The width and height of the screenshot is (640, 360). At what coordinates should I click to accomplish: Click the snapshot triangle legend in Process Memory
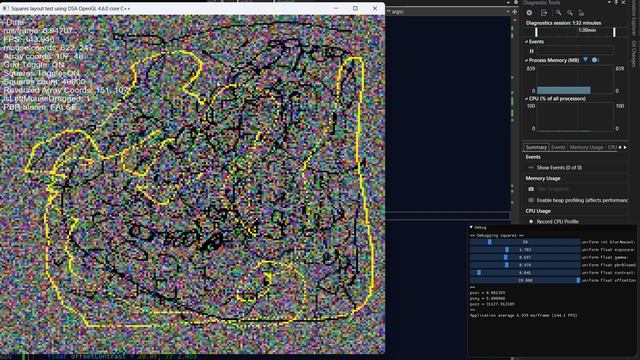click(x=586, y=60)
